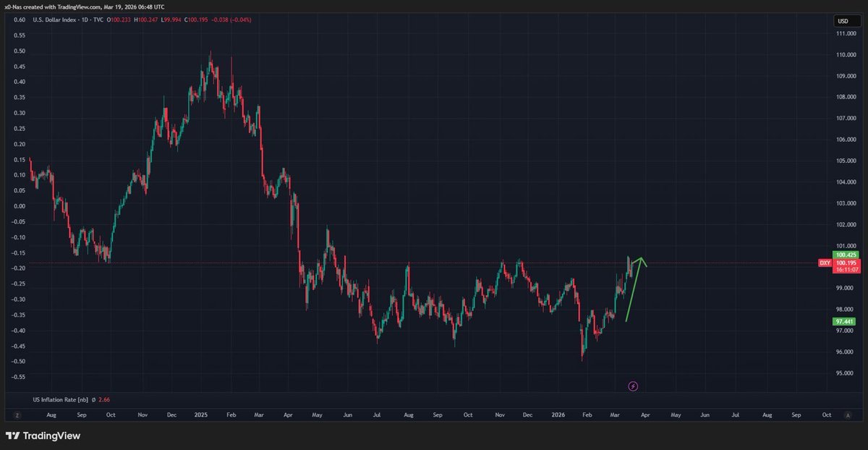The image size is (868, 450).
Task: Click the red DXY symbol label
Action: (x=824, y=263)
